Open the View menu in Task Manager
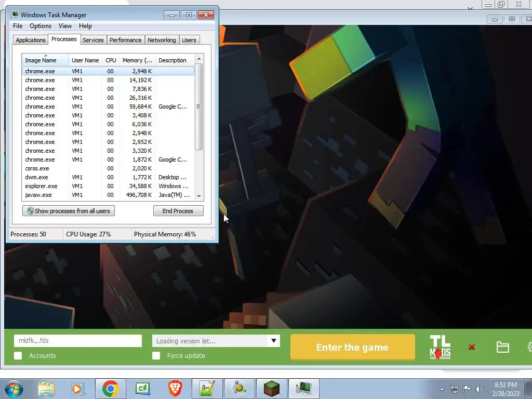The height and width of the screenshot is (399, 532). (x=65, y=26)
